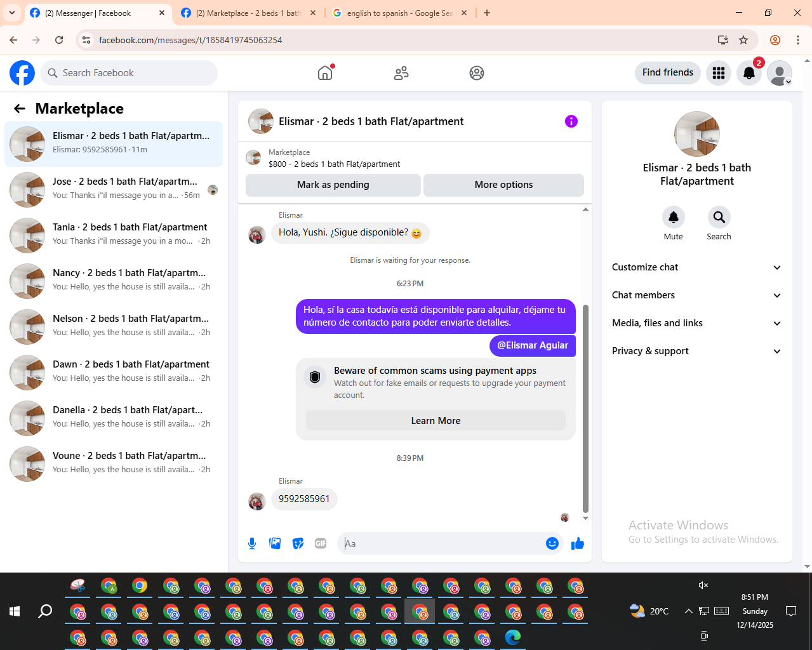Mute the Elismar conversation
The height and width of the screenshot is (650, 812).
pos(674,217)
